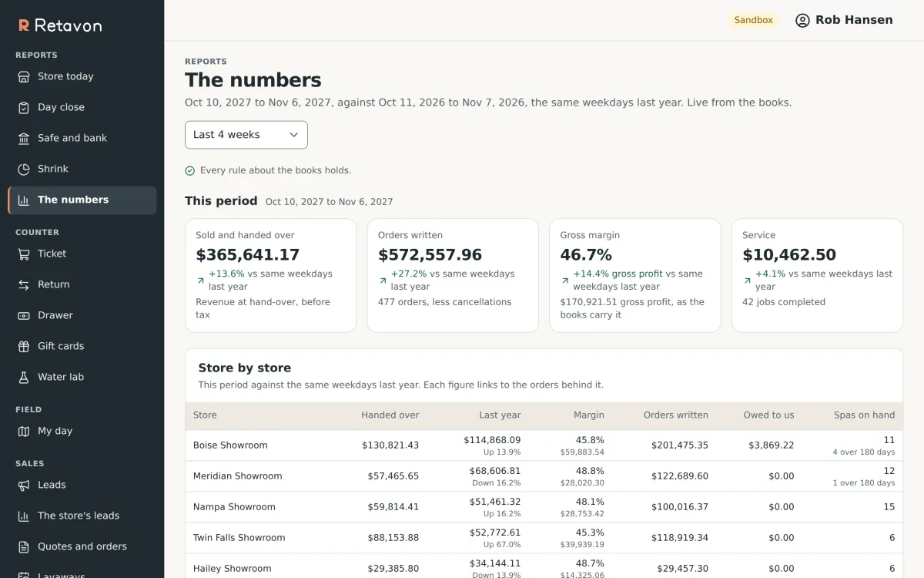Click Service card trend arrow icon
The width and height of the screenshot is (924, 578).
pyautogui.click(x=747, y=281)
